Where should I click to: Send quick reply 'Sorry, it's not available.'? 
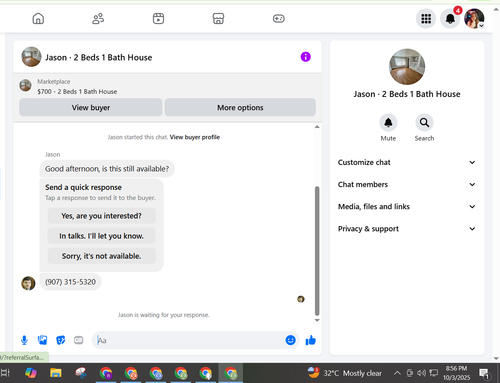pos(101,256)
